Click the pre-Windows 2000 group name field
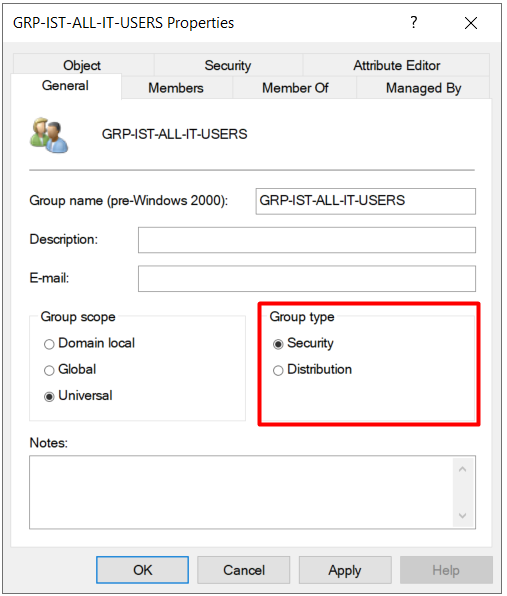507x596 pixels. pos(366,201)
